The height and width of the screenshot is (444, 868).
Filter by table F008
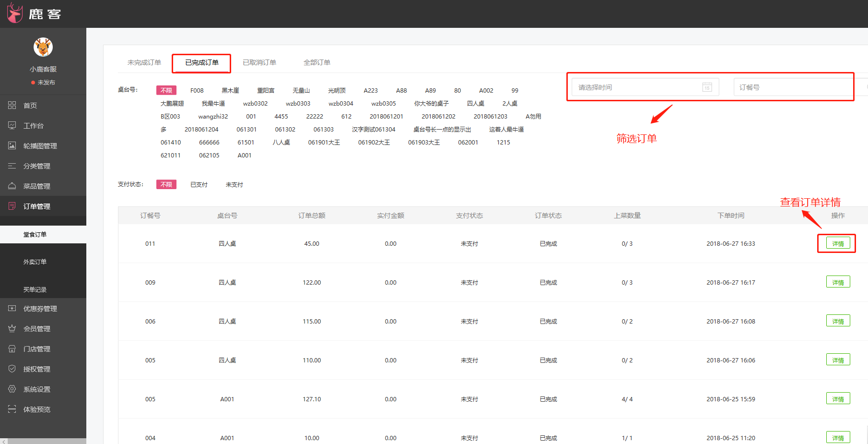197,90
